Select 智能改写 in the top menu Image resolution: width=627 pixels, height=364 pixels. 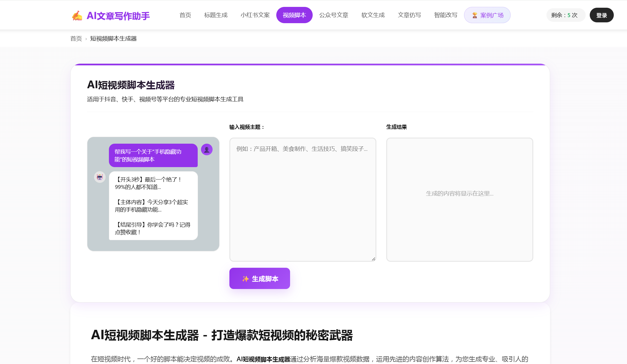445,15
